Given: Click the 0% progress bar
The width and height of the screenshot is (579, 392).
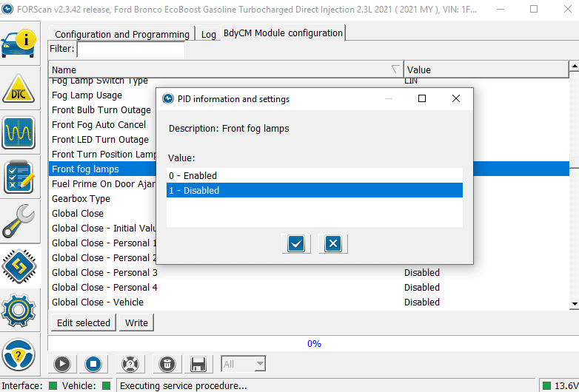Looking at the screenshot, I should [x=314, y=343].
